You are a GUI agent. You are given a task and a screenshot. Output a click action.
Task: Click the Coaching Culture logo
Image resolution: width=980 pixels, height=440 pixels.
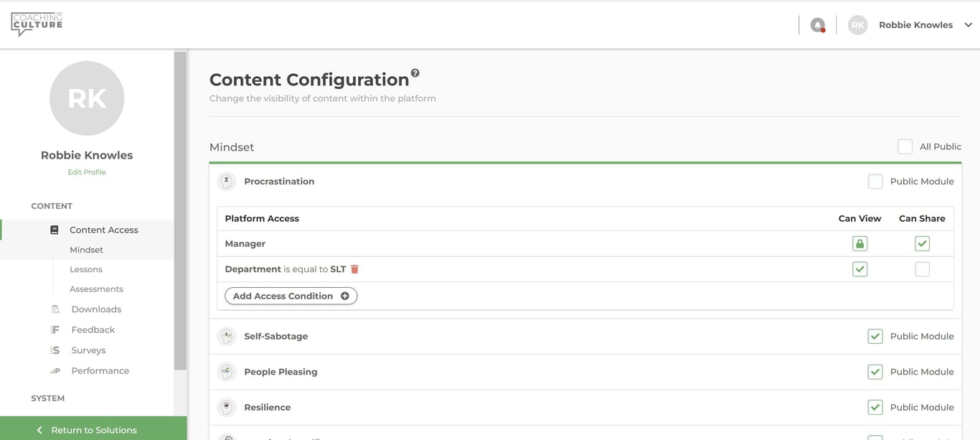[37, 24]
